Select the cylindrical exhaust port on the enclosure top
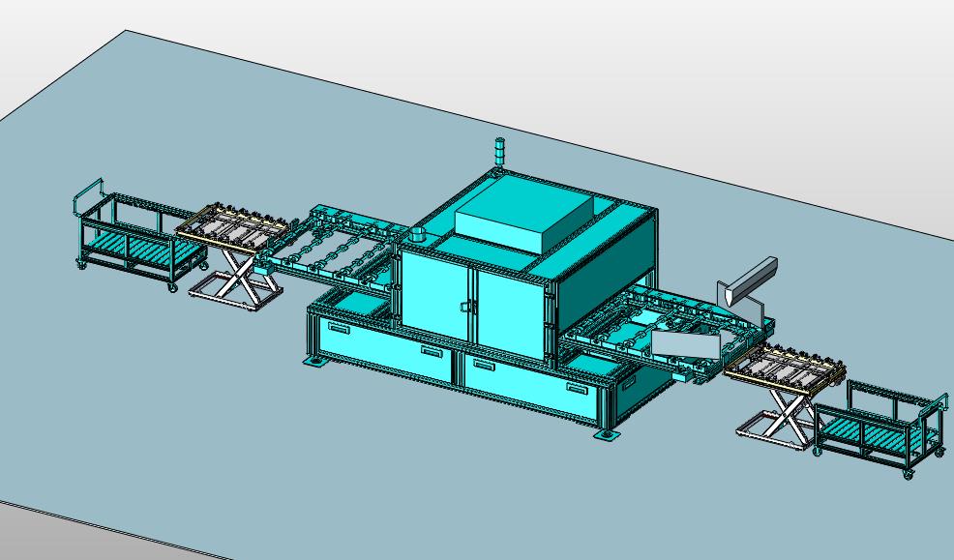This screenshot has width=954, height=560. click(x=419, y=234)
